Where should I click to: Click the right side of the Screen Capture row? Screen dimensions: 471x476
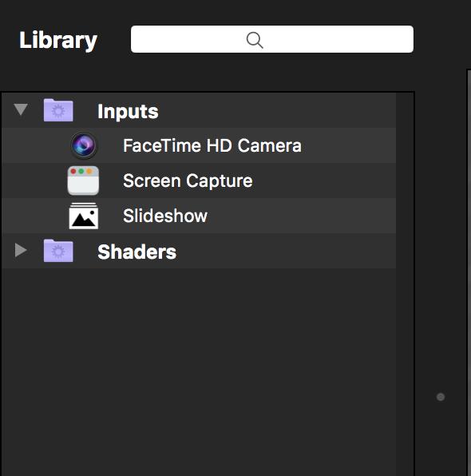pos(324,180)
